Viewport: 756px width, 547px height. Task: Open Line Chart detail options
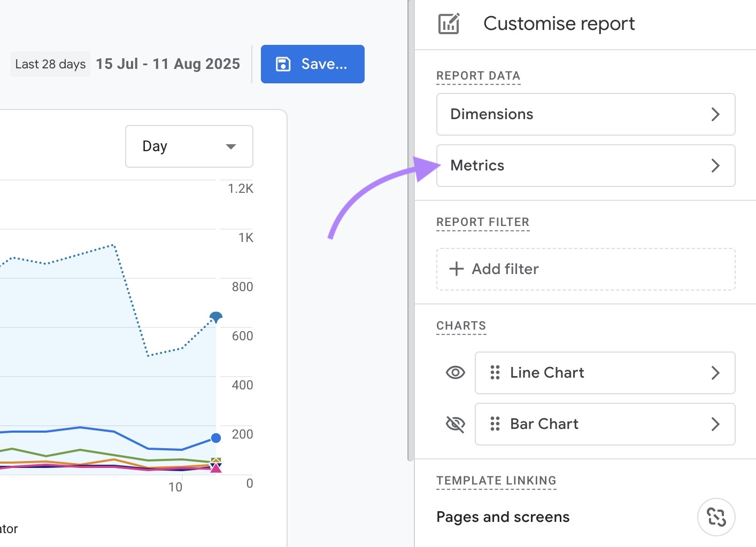click(x=716, y=373)
